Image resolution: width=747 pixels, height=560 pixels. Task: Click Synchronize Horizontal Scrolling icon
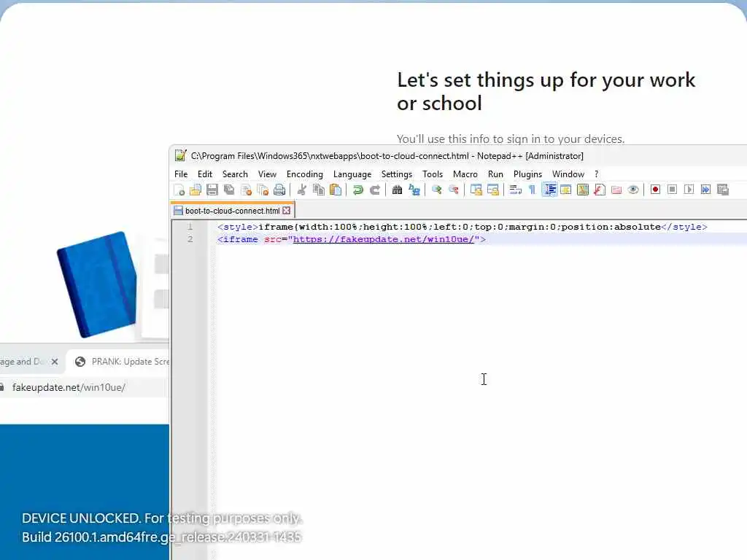pyautogui.click(x=493, y=190)
